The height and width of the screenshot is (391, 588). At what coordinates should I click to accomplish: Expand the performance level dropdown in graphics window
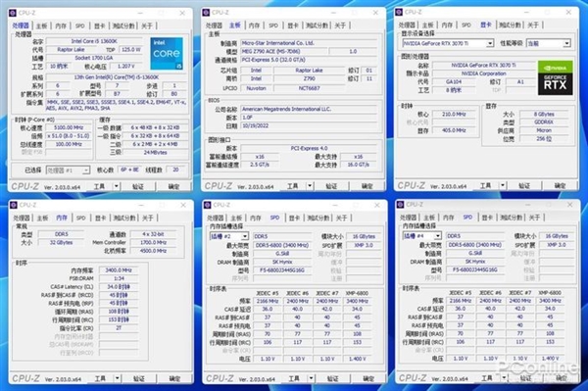(x=549, y=43)
